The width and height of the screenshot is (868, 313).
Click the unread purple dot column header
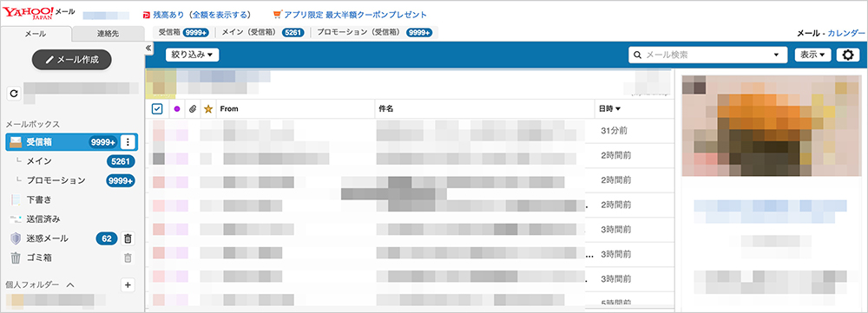pyautogui.click(x=177, y=109)
